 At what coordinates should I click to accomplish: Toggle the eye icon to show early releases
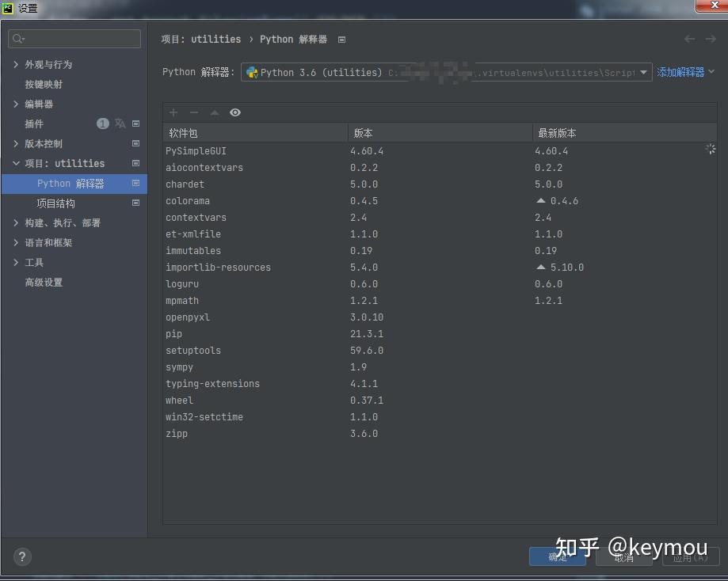coord(234,112)
